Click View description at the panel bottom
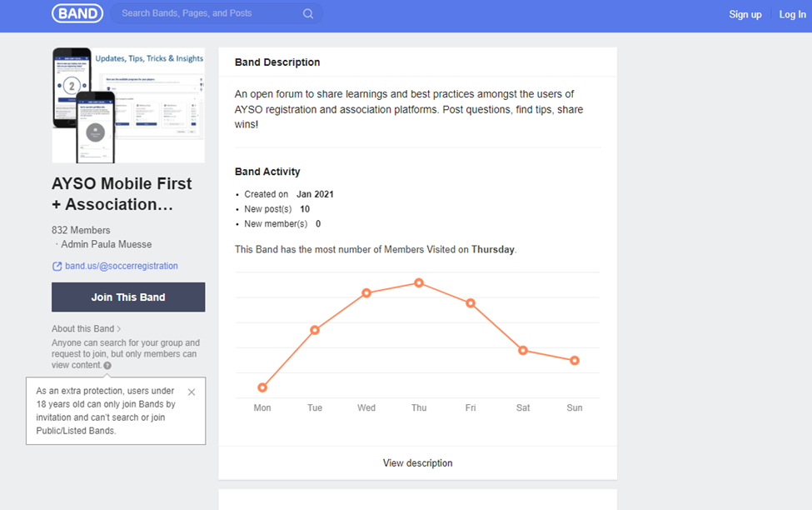This screenshot has width=812, height=510. 417,462
